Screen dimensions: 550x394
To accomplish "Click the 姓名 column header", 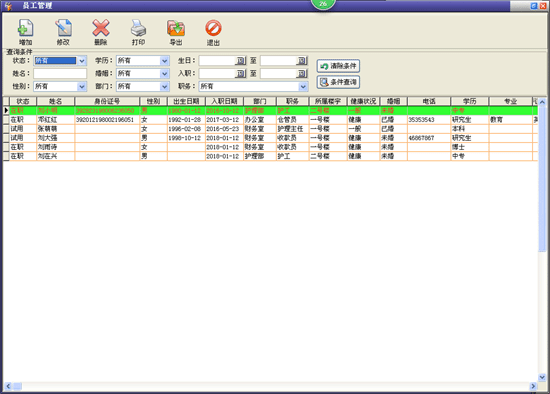I will 55,101.
